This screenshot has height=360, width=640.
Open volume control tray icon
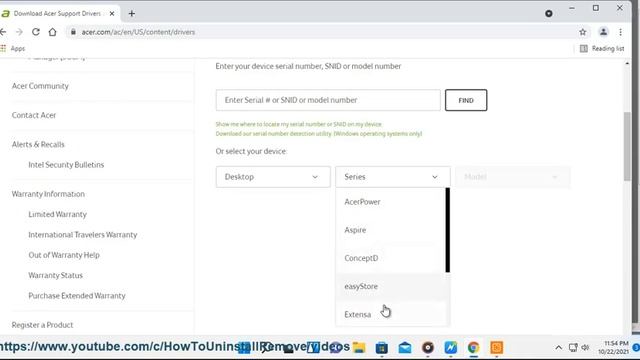[585, 348]
